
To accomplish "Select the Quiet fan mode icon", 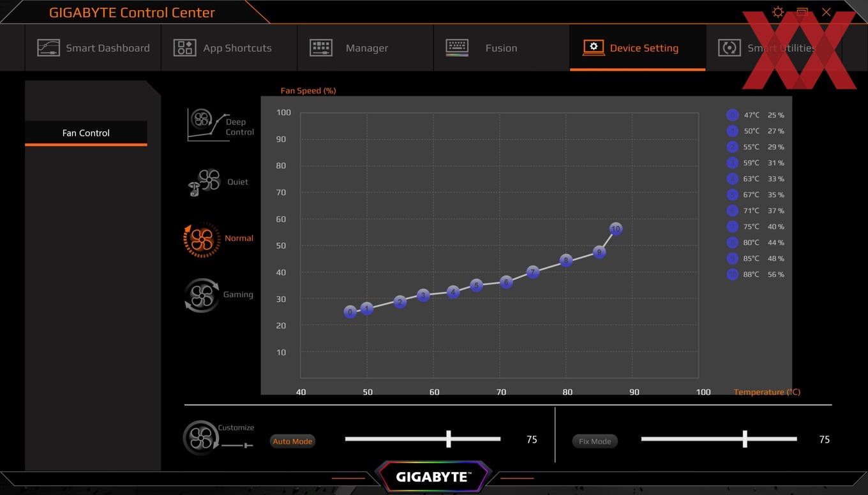I will tap(204, 182).
